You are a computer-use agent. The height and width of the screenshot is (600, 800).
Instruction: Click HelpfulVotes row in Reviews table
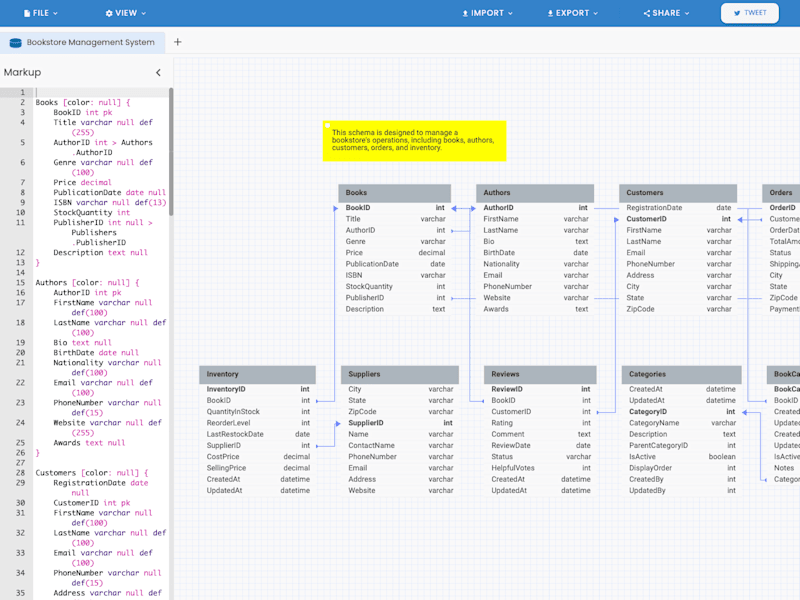540,468
